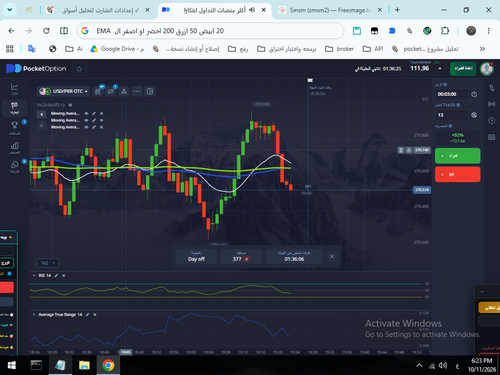Click the Day off tournament tile

point(196,256)
